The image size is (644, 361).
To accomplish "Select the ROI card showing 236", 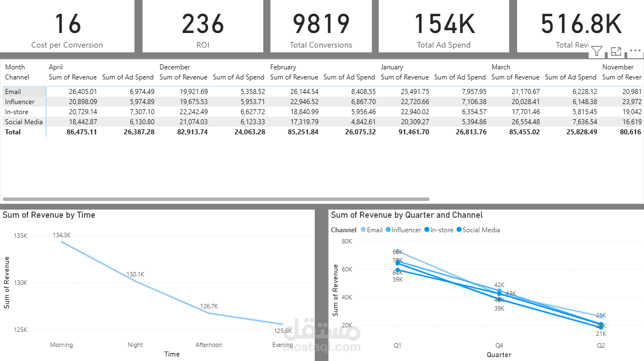I will click(x=203, y=26).
